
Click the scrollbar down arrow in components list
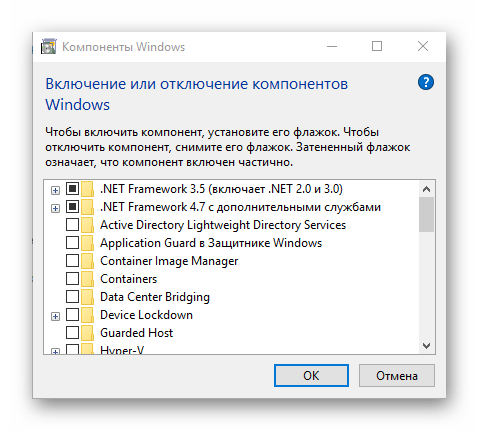click(426, 346)
